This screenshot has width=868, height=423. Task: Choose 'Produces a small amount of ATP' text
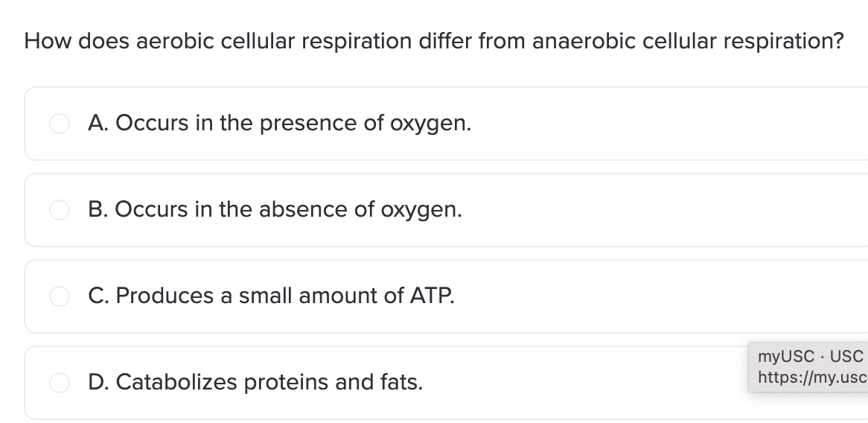point(285,296)
